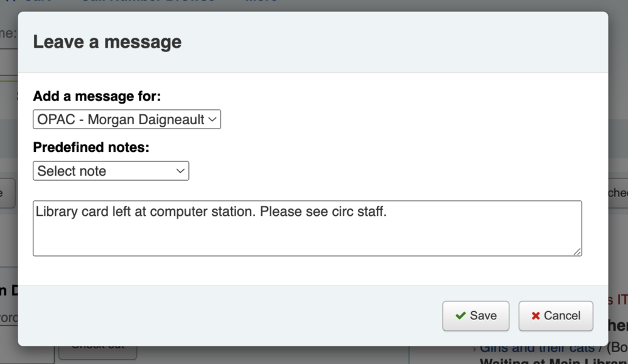Expand the Select note dropdown

(x=111, y=171)
